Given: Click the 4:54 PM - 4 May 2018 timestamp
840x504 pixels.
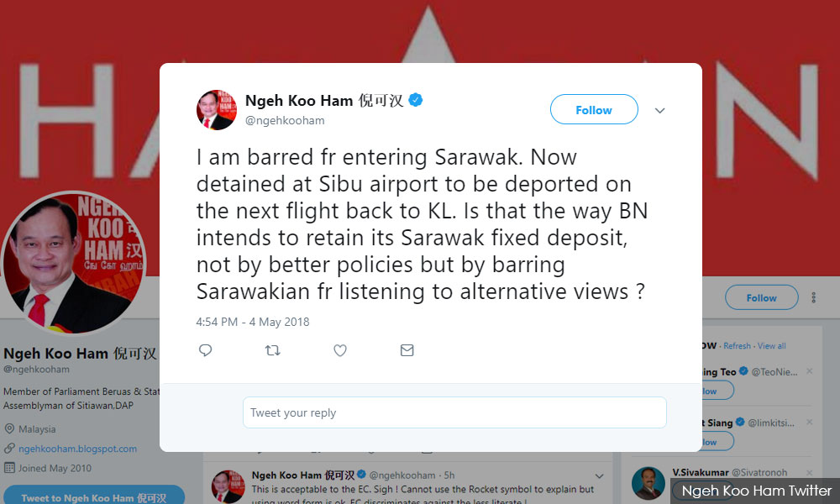Looking at the screenshot, I should pyautogui.click(x=252, y=322).
